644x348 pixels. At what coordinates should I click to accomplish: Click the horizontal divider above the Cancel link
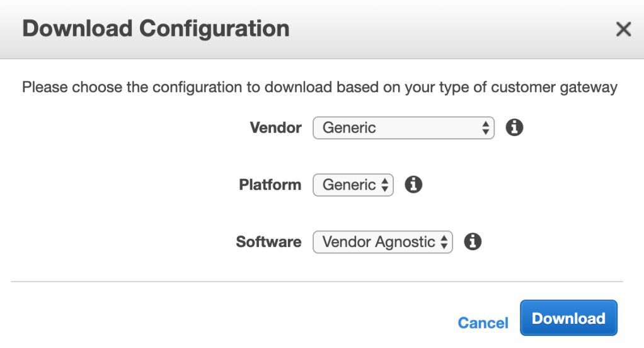[317, 281]
